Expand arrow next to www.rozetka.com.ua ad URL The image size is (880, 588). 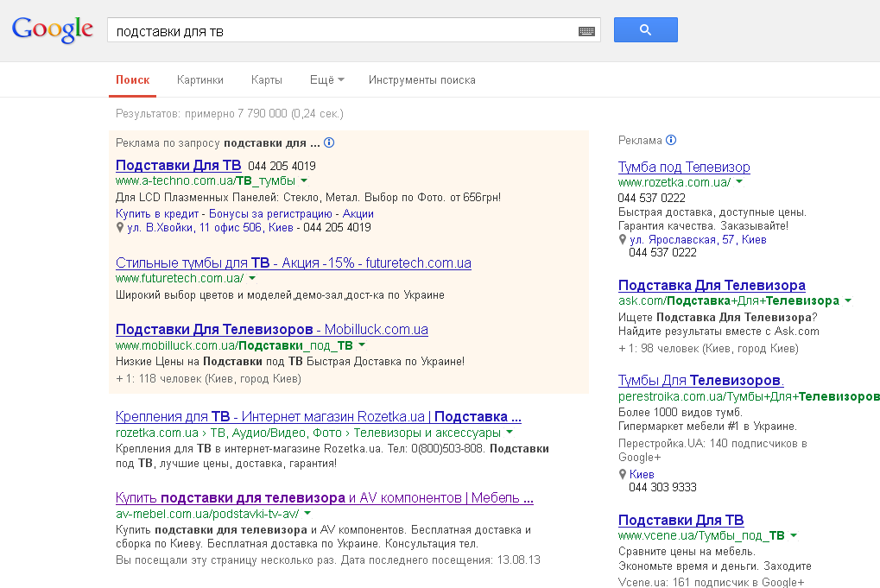point(739,181)
